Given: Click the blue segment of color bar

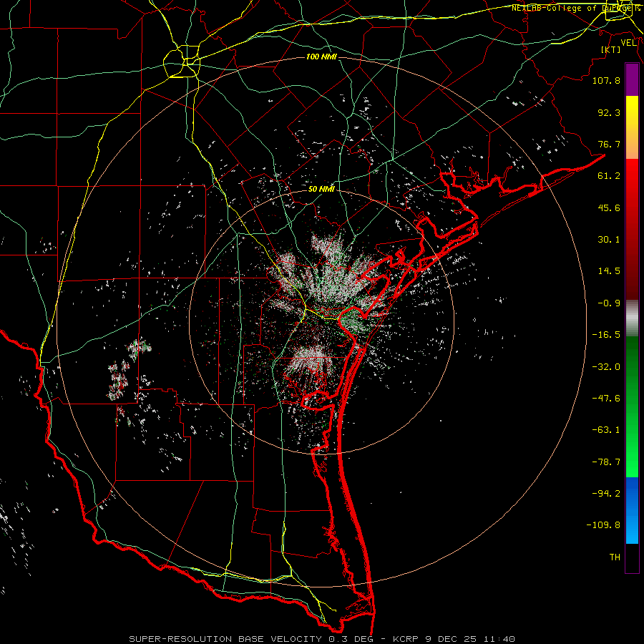Looking at the screenshot, I should click(632, 510).
